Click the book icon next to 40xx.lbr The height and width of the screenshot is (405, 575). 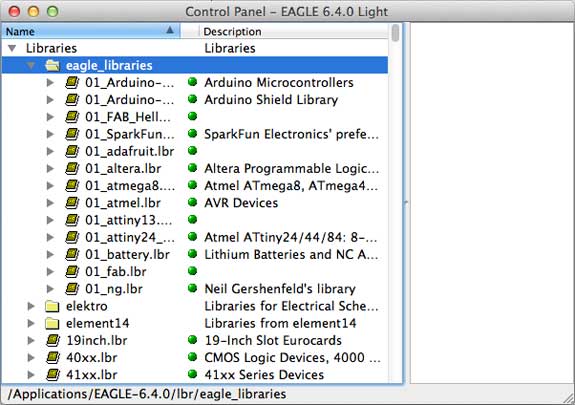click(53, 358)
